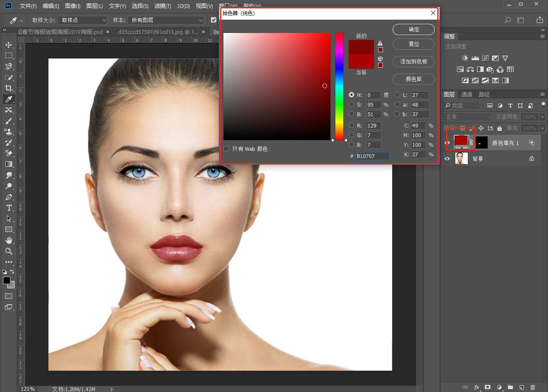
Task: Select the Zoom tool
Action: [9, 251]
